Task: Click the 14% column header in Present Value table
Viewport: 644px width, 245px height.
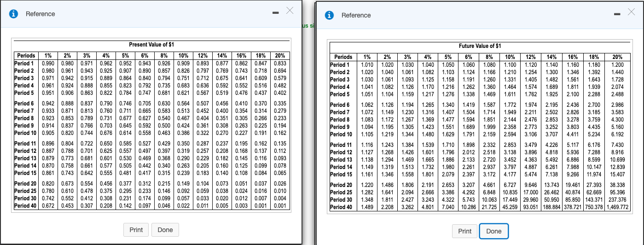Action: click(x=222, y=56)
